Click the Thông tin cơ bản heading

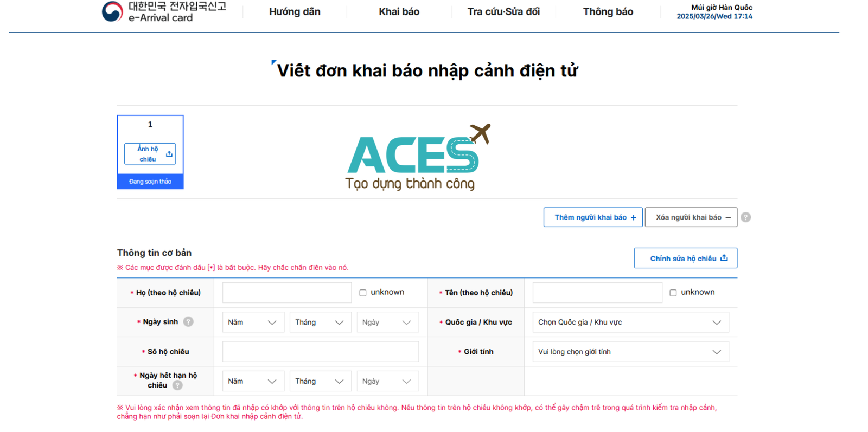(x=154, y=253)
